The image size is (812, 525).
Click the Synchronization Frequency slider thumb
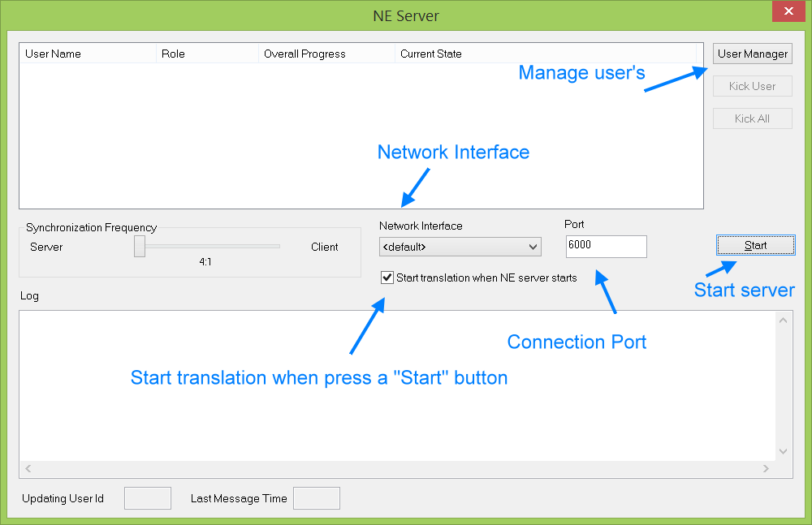point(140,247)
